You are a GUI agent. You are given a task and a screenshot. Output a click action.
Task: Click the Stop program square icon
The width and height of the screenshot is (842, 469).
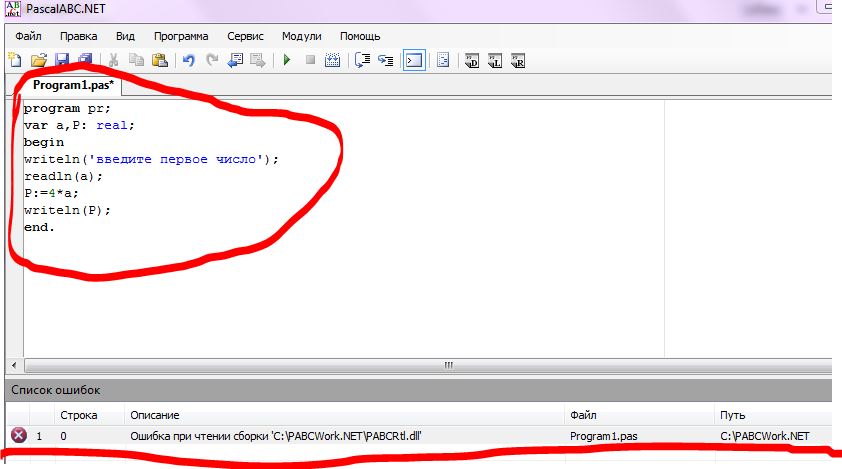(x=310, y=60)
